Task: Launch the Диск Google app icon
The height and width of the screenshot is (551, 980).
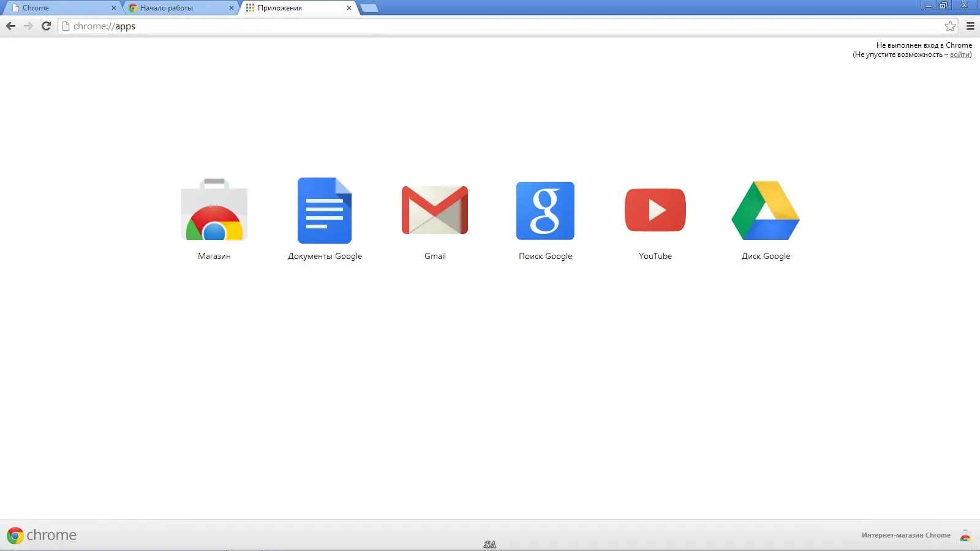Action: pos(766,210)
